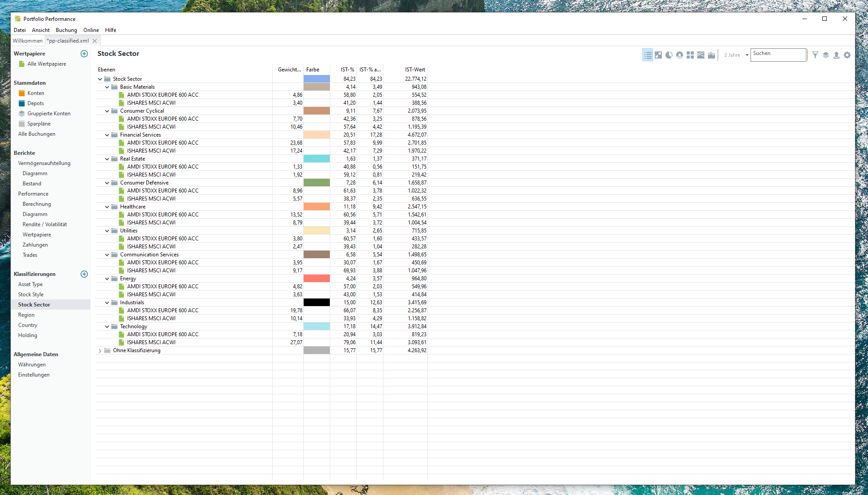Add new taxonomy with Klassifizierungen plus icon
The image size is (868, 495).
tap(84, 274)
